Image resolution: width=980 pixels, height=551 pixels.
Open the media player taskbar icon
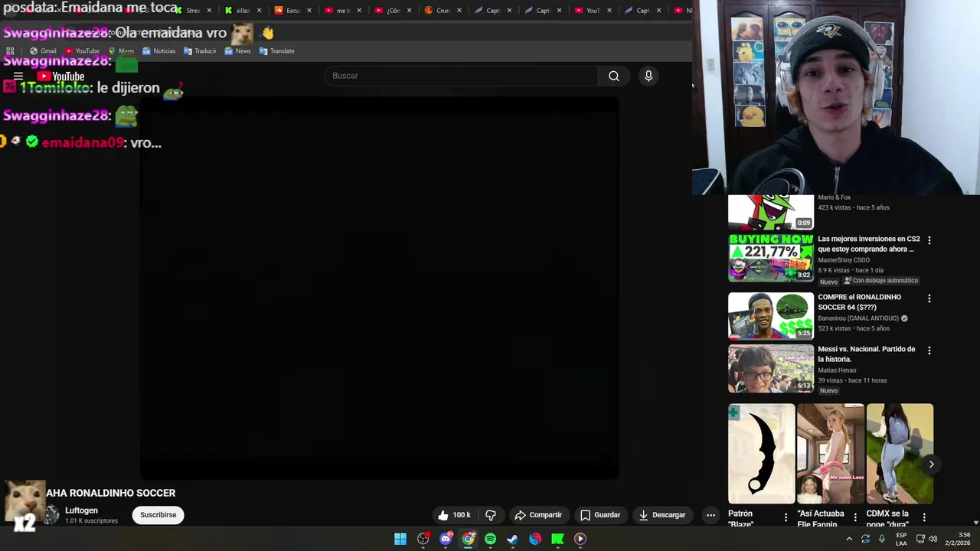580,539
